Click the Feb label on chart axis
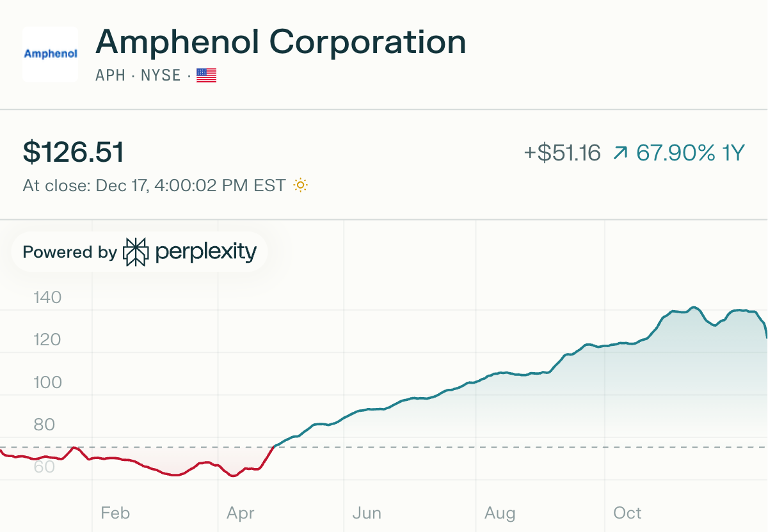The image size is (768, 532). [x=115, y=513]
